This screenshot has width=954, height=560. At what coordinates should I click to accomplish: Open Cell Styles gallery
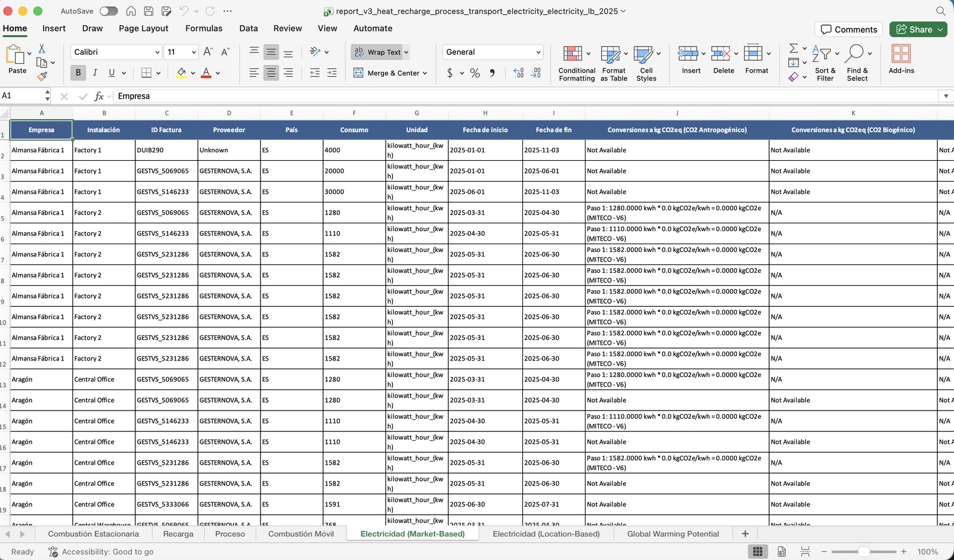tap(646, 63)
